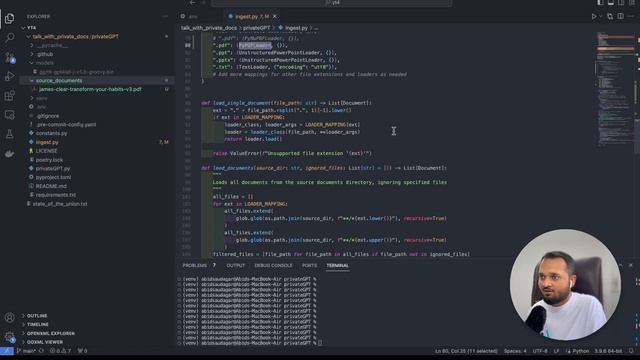Viewport: 640px width, 360px height.
Task: Open the run options dropdown arrow
Action: pos(600,16)
